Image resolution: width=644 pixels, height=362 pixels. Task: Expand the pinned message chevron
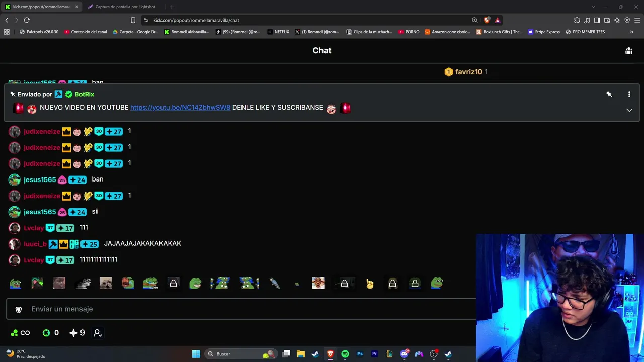(x=629, y=110)
